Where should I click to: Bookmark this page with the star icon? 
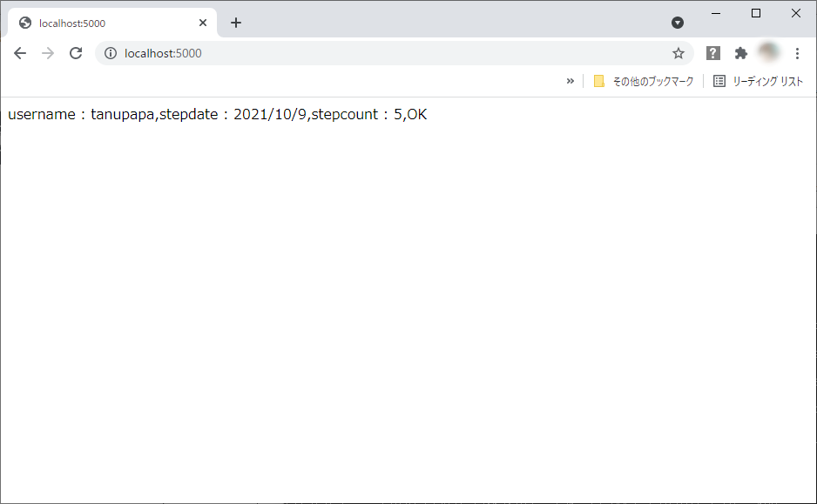pyautogui.click(x=679, y=53)
